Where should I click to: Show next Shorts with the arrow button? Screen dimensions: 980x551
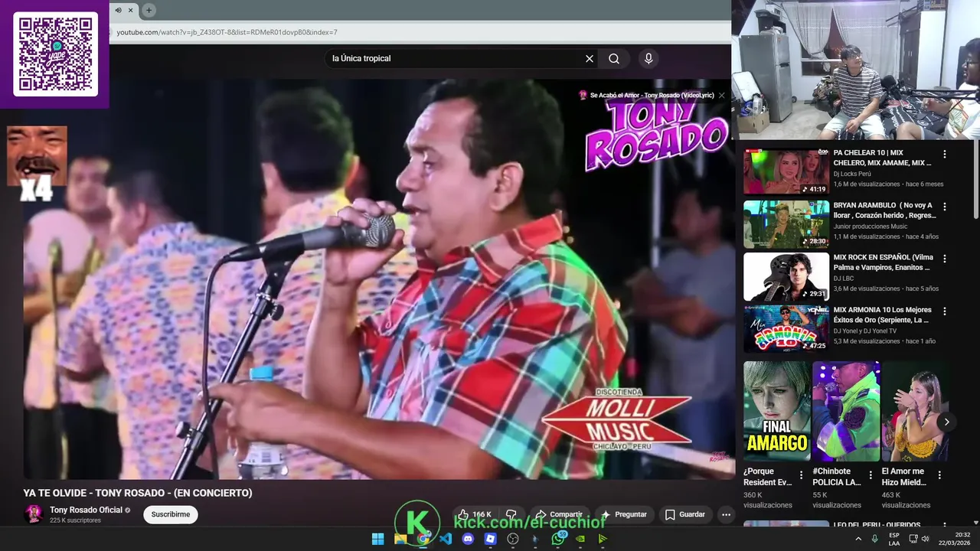[946, 422]
